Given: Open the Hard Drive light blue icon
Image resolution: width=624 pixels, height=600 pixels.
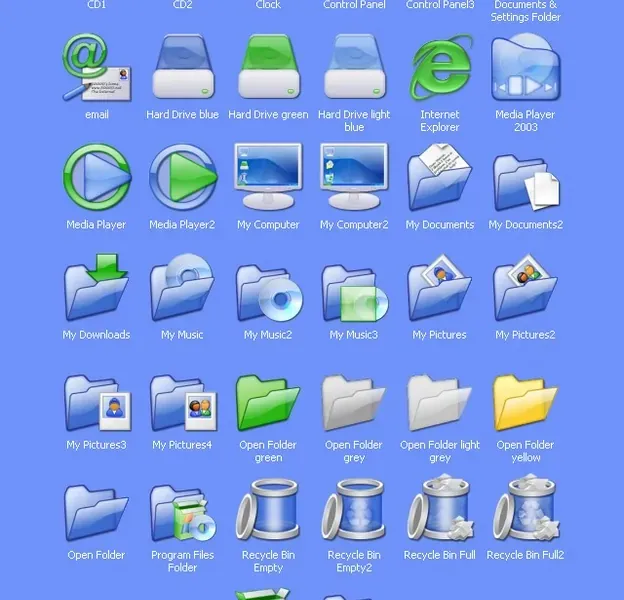Looking at the screenshot, I should tap(355, 67).
